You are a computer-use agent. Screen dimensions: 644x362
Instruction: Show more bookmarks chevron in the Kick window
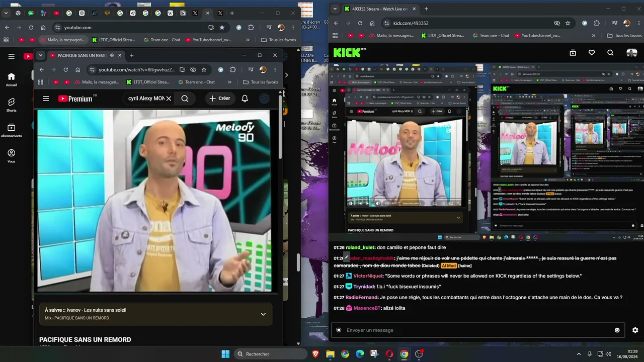[594, 36]
